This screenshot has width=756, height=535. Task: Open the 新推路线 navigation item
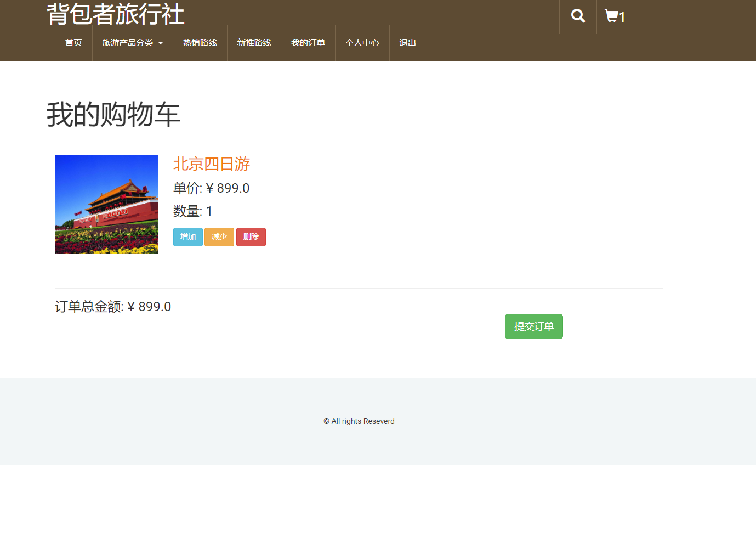pyautogui.click(x=254, y=42)
